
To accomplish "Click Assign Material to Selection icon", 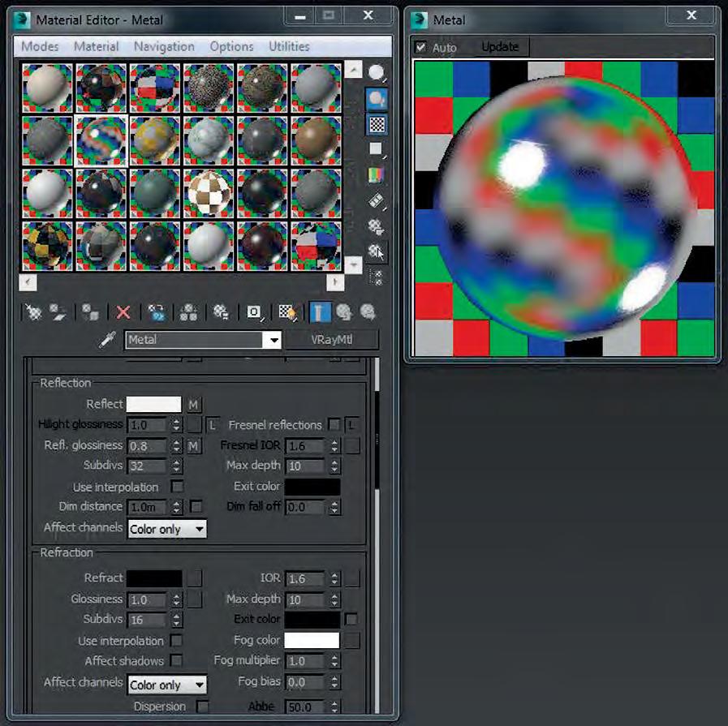I will 90,312.
